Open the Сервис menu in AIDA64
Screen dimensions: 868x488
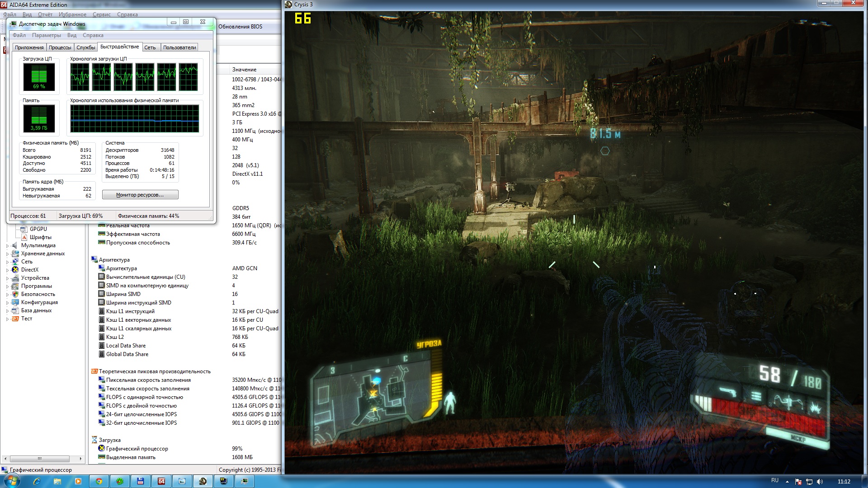click(x=101, y=14)
